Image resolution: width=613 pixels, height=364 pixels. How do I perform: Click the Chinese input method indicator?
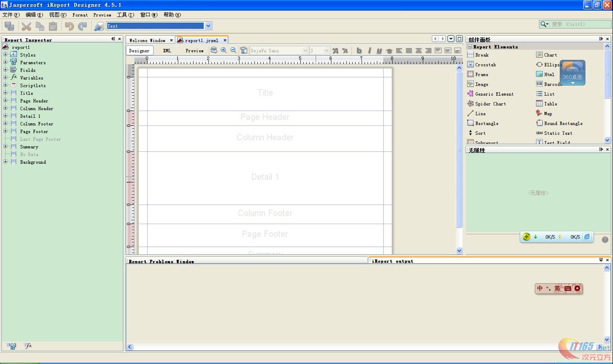pyautogui.click(x=540, y=288)
